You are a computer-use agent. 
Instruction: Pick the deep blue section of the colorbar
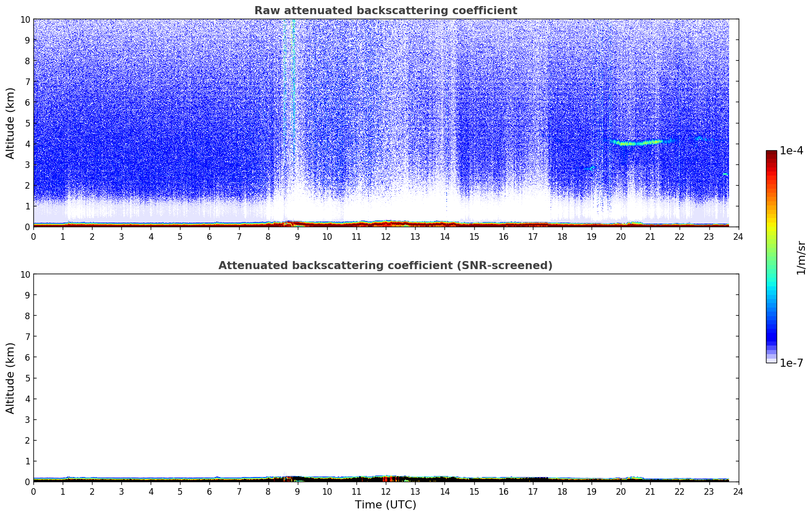point(771,331)
